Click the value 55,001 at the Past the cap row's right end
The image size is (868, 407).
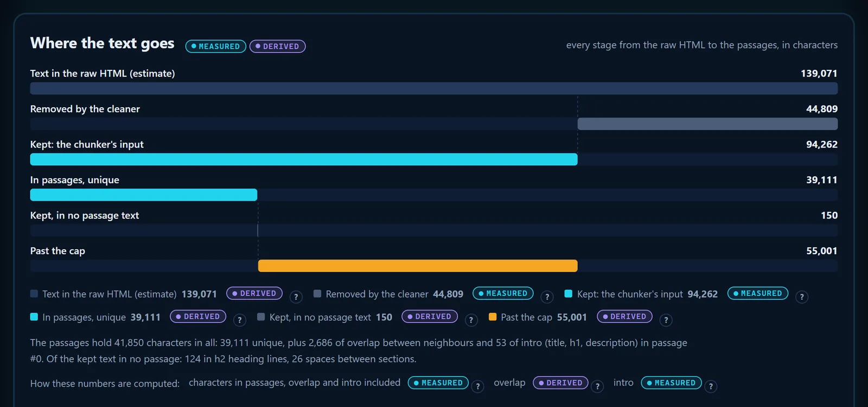click(822, 251)
